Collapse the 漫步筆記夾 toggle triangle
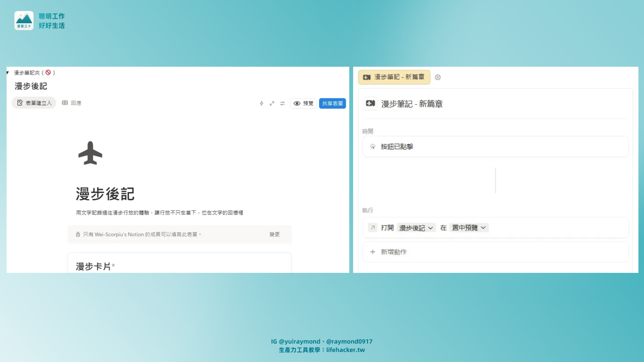The height and width of the screenshot is (362, 644). tap(7, 72)
